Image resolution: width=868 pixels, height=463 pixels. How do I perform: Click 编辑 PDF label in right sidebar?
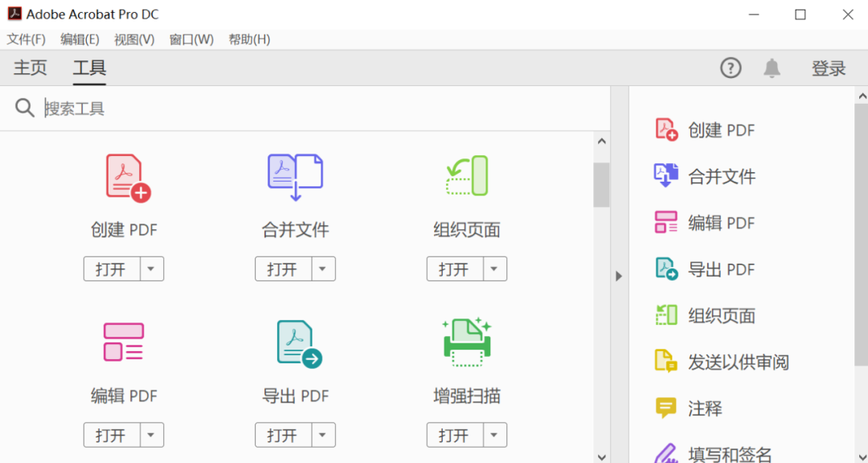(721, 223)
